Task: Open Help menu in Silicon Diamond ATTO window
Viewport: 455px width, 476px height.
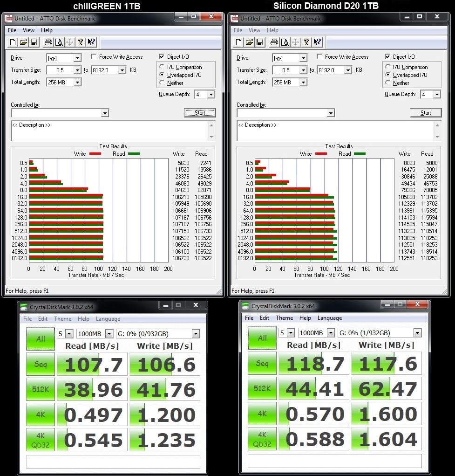Action: [x=272, y=30]
